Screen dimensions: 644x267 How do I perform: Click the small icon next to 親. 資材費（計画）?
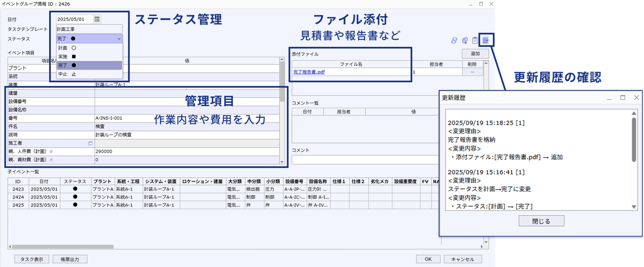51,160
